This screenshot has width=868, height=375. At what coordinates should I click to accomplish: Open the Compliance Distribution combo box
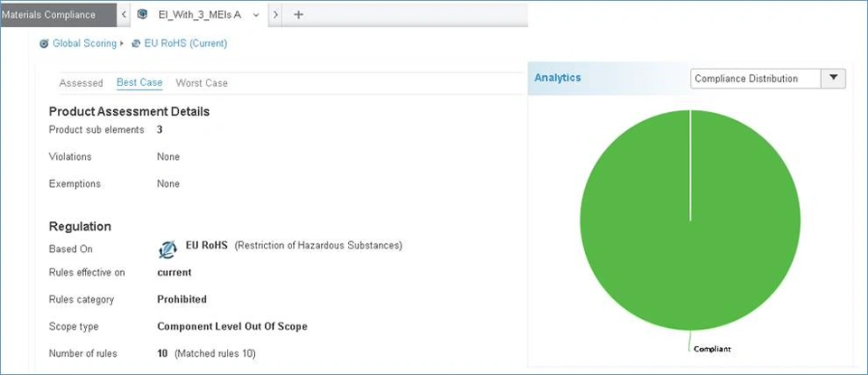(x=755, y=79)
